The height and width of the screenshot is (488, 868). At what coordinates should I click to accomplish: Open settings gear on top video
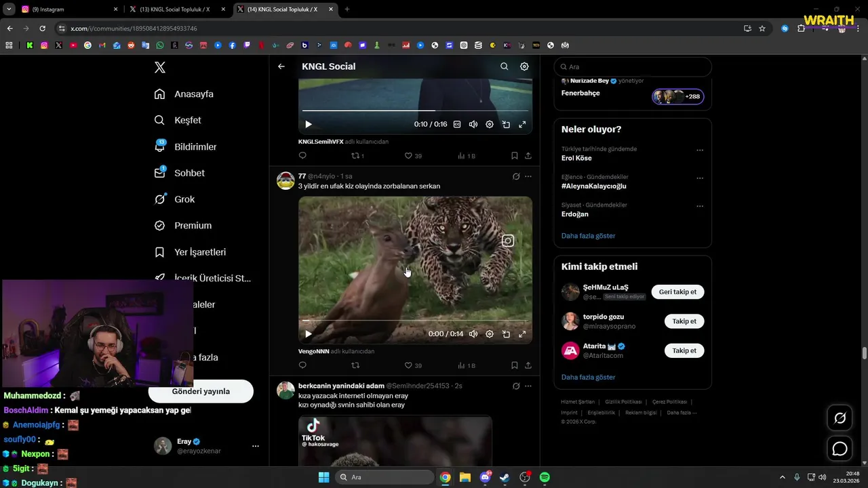click(x=490, y=124)
